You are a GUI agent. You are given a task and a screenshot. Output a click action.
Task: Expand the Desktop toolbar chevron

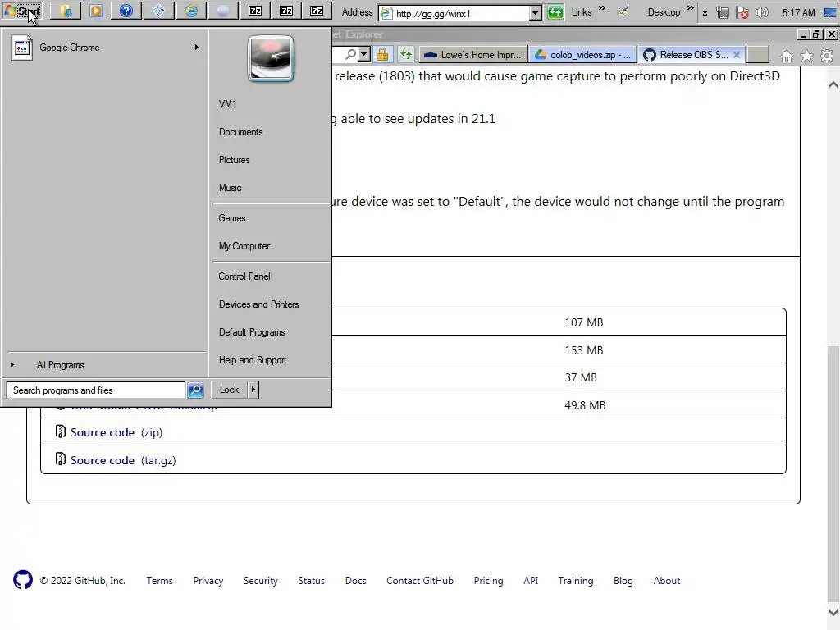click(691, 8)
